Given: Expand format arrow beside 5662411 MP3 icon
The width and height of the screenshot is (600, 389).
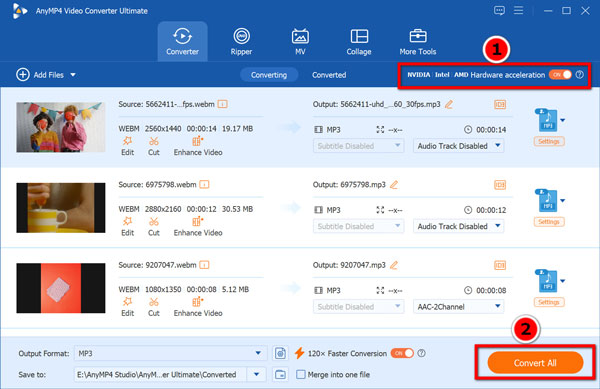Looking at the screenshot, I should (x=562, y=120).
